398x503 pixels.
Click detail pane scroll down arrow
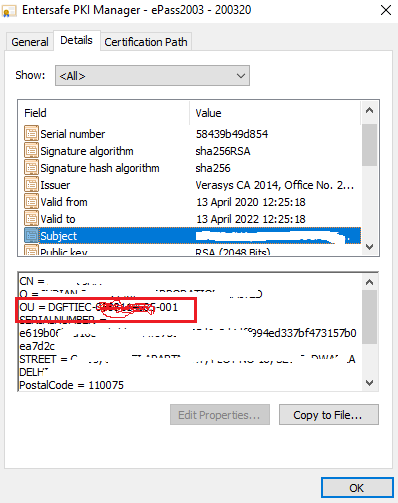(369, 383)
